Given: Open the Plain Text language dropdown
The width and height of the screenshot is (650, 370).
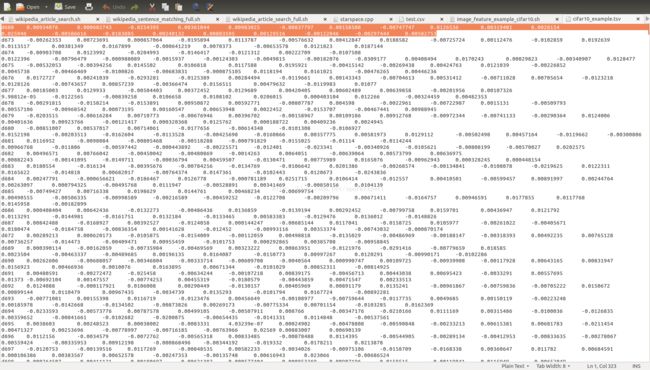Looking at the screenshot, I should point(515,366).
